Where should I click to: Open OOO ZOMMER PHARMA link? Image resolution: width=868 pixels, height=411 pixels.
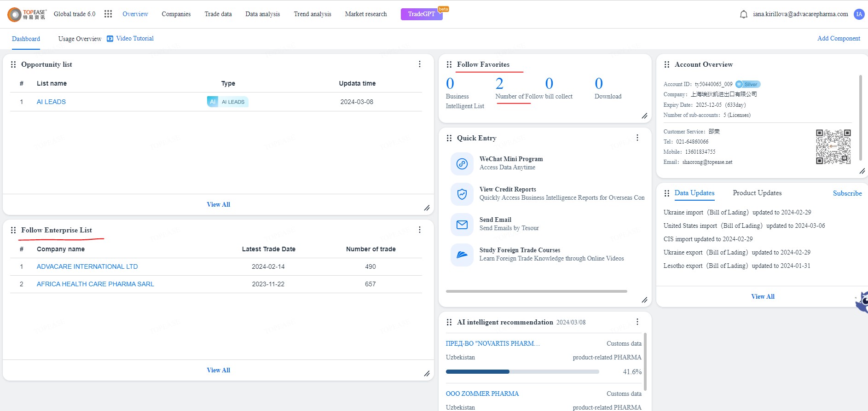[482, 394]
